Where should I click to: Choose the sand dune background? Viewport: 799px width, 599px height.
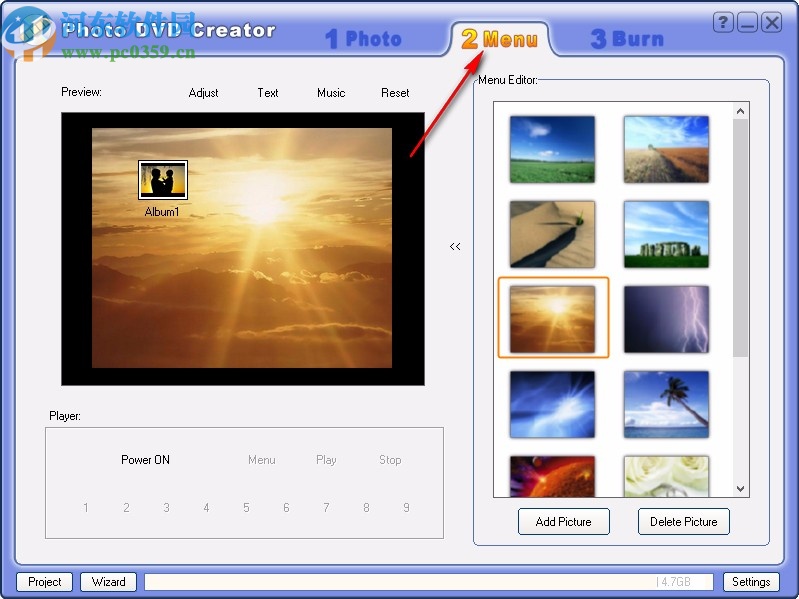pos(552,234)
